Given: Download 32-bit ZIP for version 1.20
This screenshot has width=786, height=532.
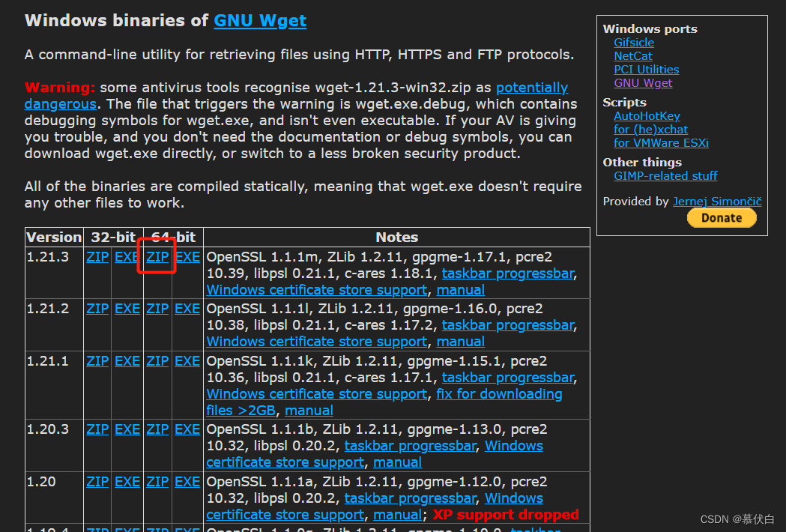Looking at the screenshot, I should [97, 482].
